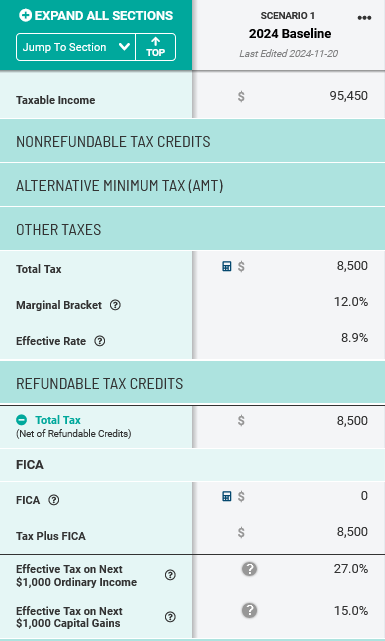The image size is (385, 641).
Task: Open Effective Rate help question mark
Action: [100, 341]
